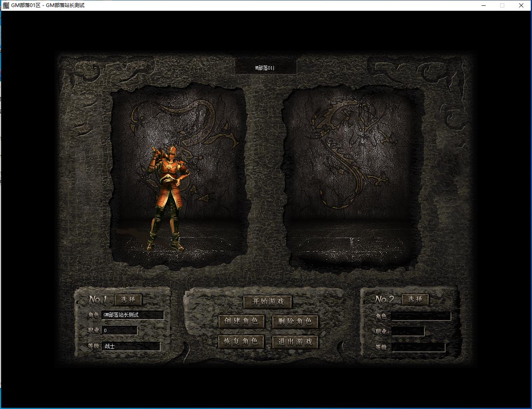This screenshot has width=532, height=409.
Task: Click the server name label at top
Action: tap(266, 67)
